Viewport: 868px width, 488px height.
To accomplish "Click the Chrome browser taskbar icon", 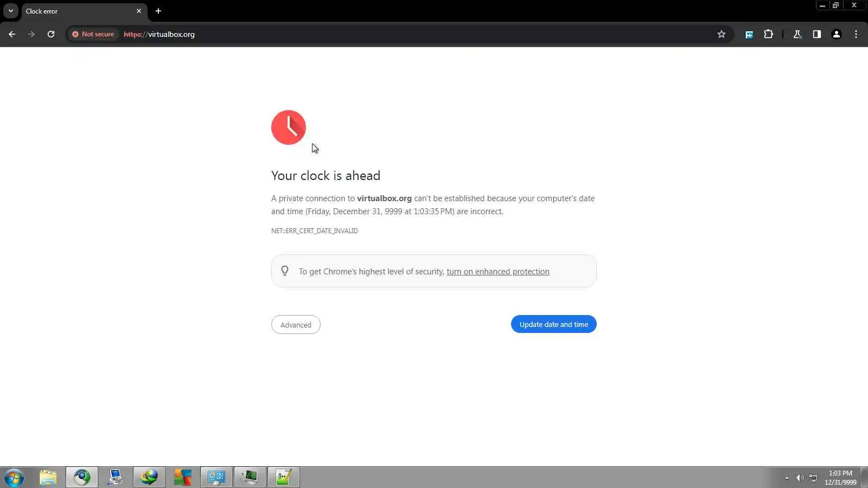I will [x=82, y=477].
